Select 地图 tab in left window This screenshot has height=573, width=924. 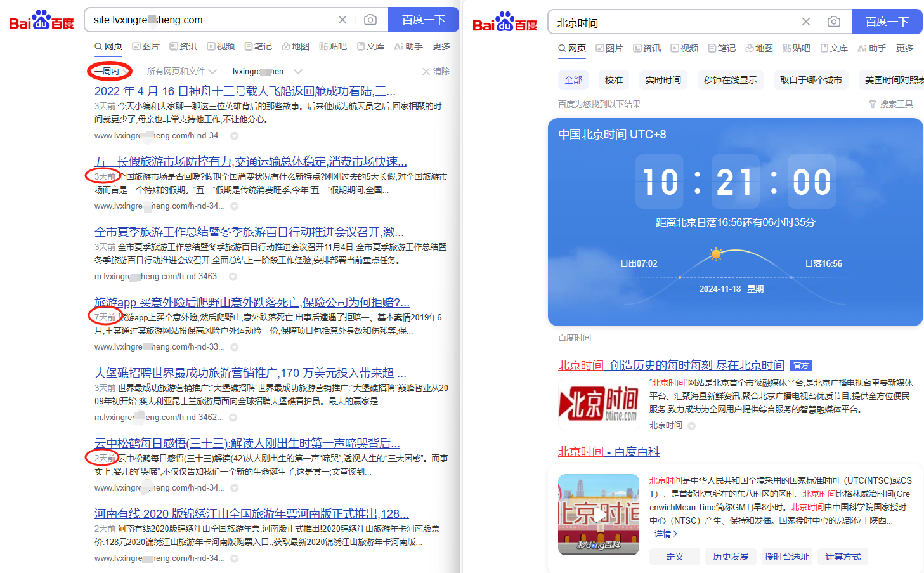296,46
